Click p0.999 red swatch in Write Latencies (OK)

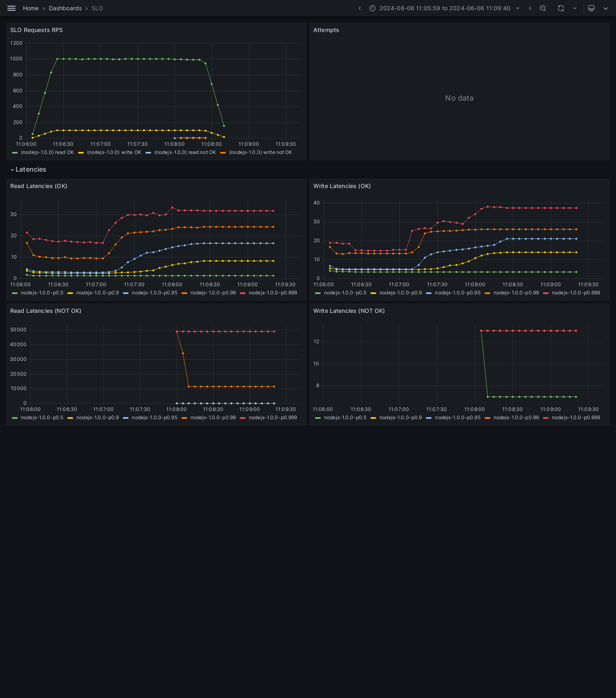pyautogui.click(x=546, y=293)
